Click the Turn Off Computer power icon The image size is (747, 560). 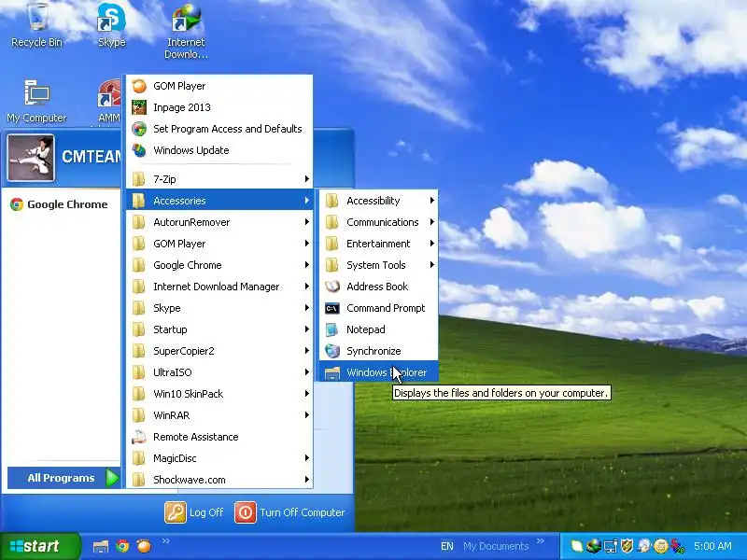point(246,512)
